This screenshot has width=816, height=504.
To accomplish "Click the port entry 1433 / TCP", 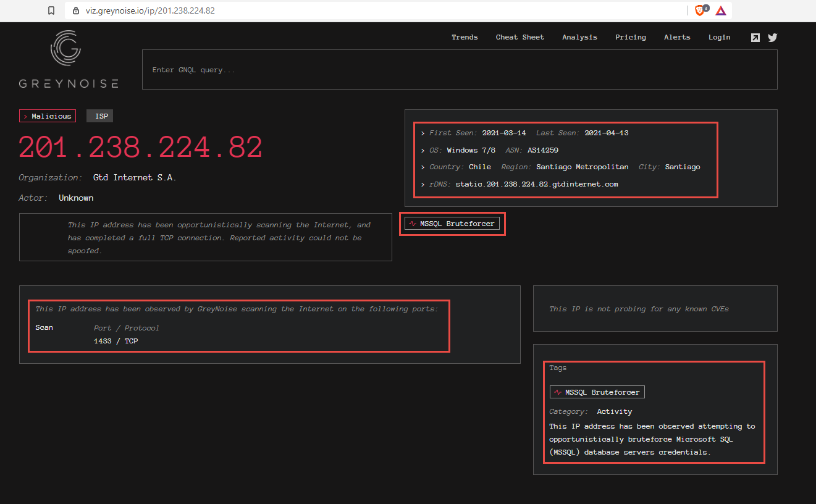I will (x=116, y=341).
